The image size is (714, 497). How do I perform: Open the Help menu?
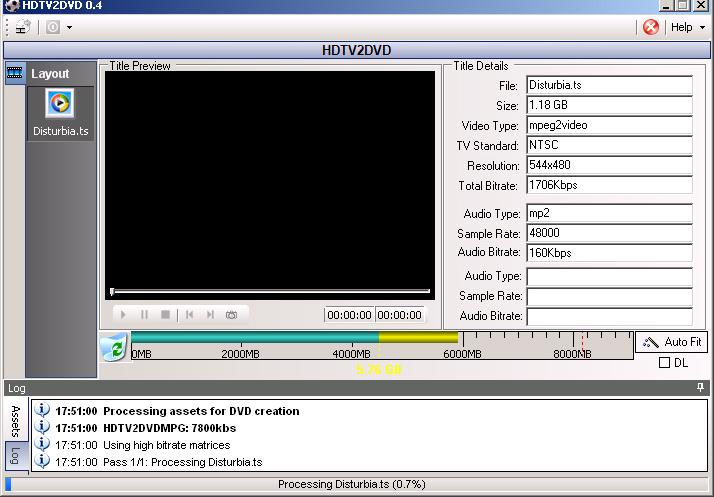coord(682,27)
